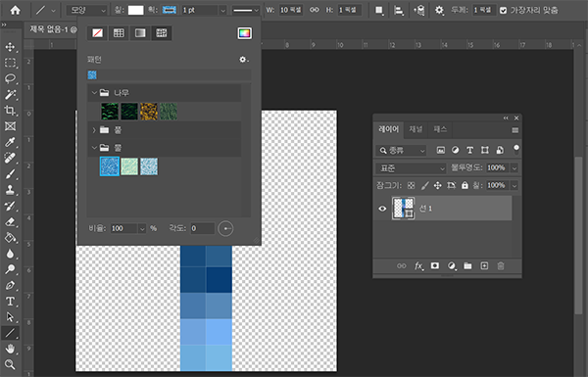Click the 칠 fill color swatch

(136, 10)
